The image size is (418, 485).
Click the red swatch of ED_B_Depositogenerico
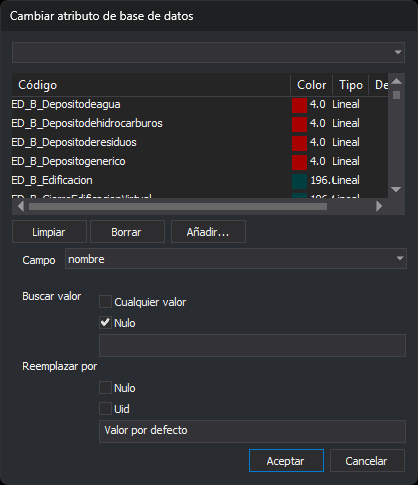pos(299,162)
